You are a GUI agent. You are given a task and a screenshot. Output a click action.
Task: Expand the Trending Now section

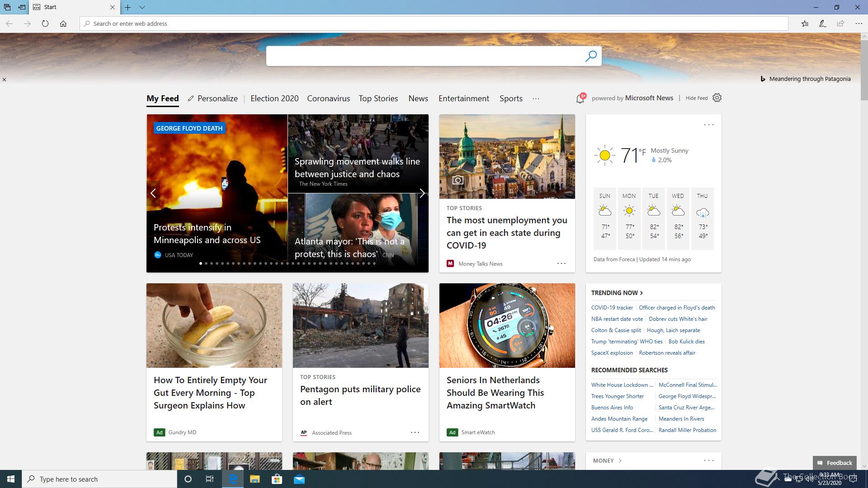point(617,293)
